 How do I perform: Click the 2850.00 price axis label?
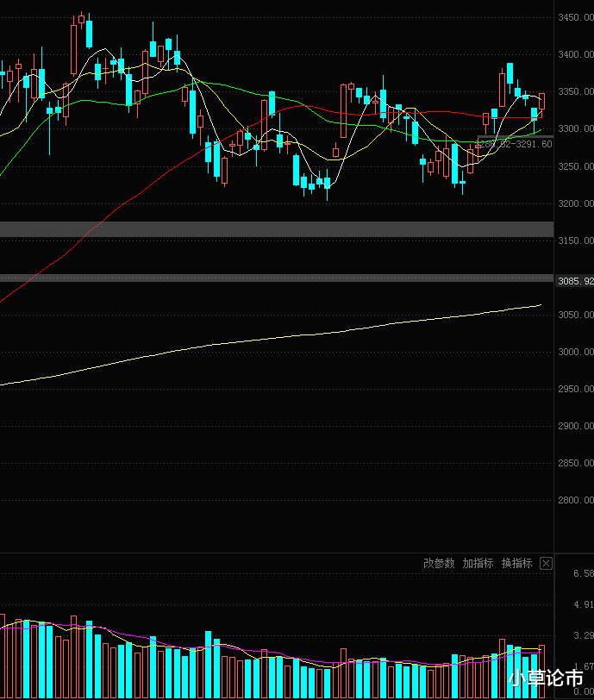576,463
